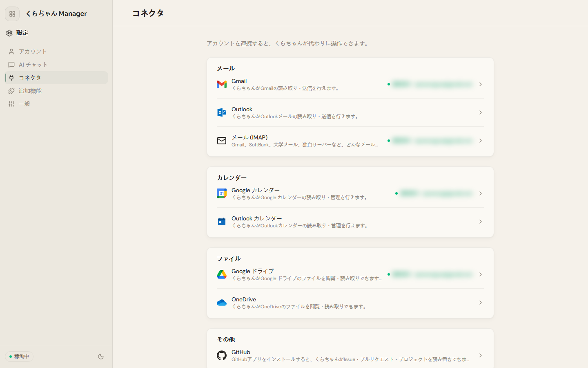
Task: Click the OneDrive label
Action: point(244,299)
